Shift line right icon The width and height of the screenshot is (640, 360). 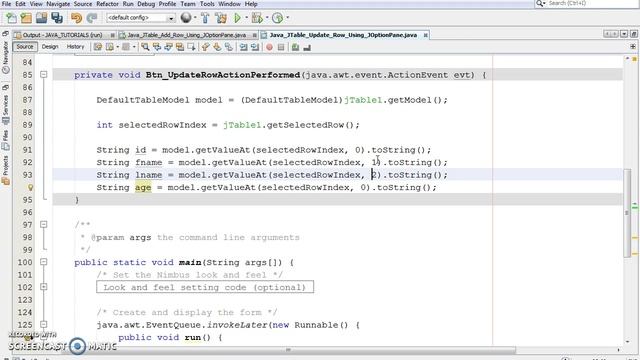[255, 47]
